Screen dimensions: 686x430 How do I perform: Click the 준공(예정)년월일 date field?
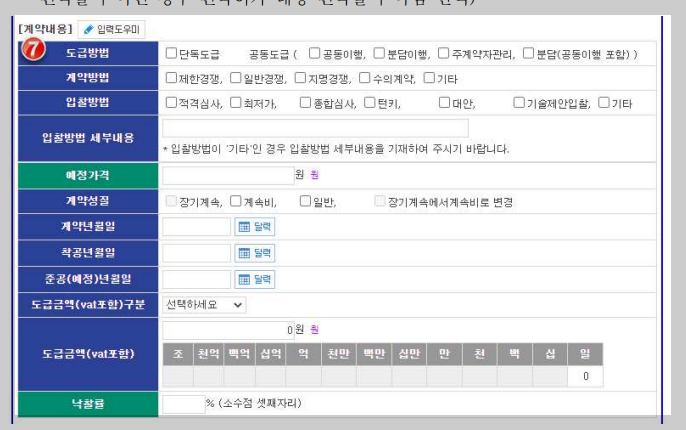pos(196,279)
